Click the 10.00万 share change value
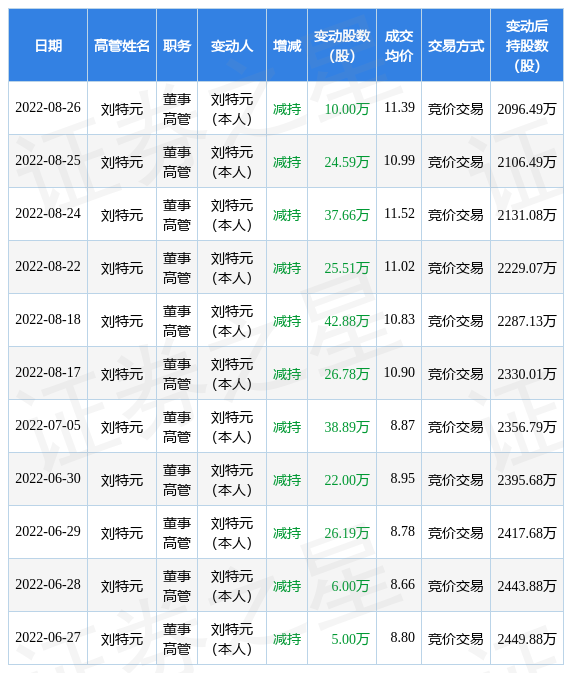564x673 pixels. [x=347, y=109]
